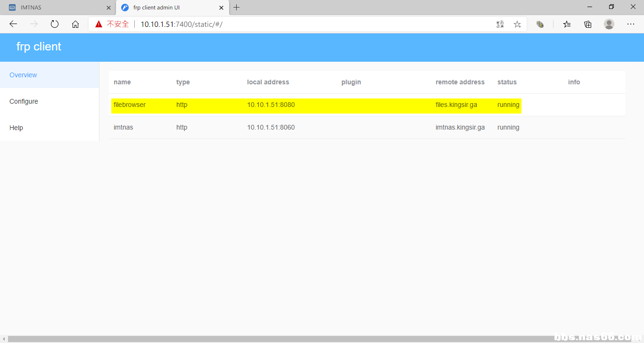644x343 pixels.
Task: Click the running status of imtnas
Action: (x=508, y=127)
